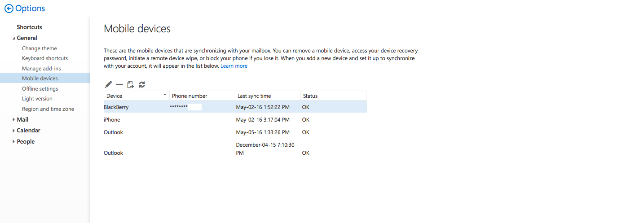
Task: Open Change theme settings
Action: [x=40, y=48]
